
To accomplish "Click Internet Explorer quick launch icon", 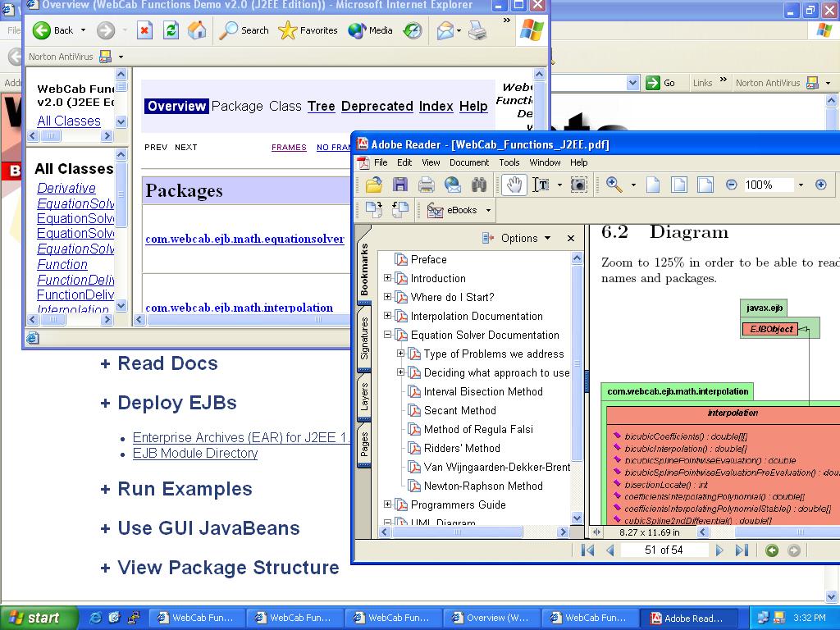I will click(x=95, y=618).
